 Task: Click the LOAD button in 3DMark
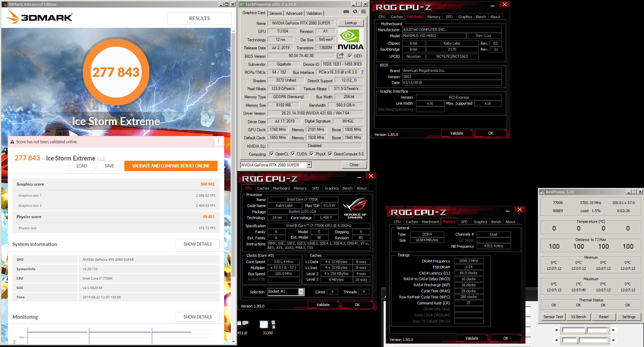pos(82,166)
